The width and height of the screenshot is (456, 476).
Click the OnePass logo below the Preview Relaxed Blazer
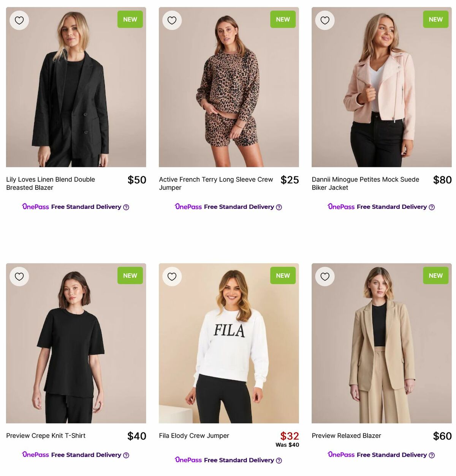[341, 455]
